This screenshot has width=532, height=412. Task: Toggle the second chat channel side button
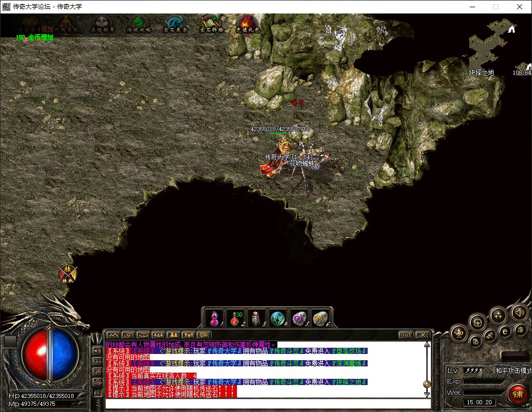click(97, 361)
